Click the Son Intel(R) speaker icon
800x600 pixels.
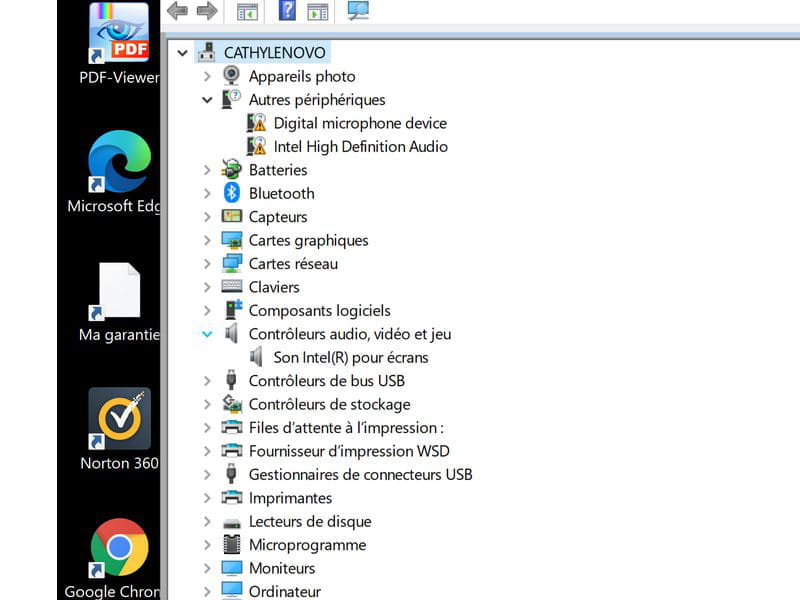click(x=257, y=357)
